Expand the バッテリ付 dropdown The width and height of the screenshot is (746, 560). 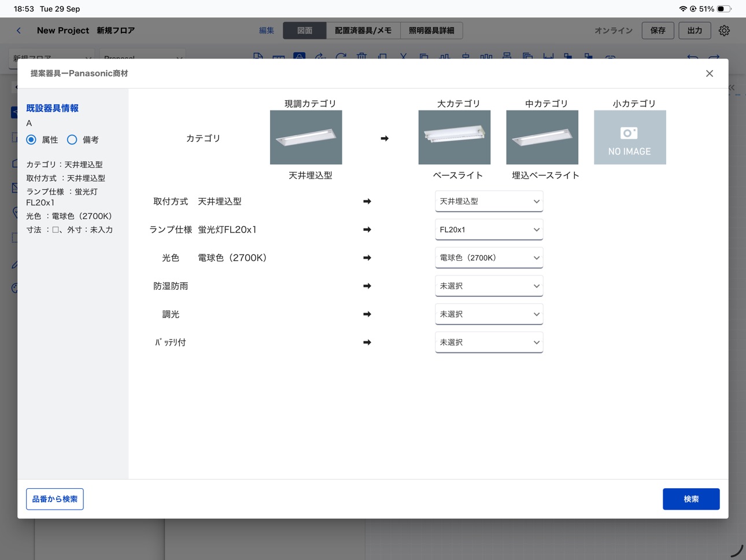pyautogui.click(x=489, y=342)
